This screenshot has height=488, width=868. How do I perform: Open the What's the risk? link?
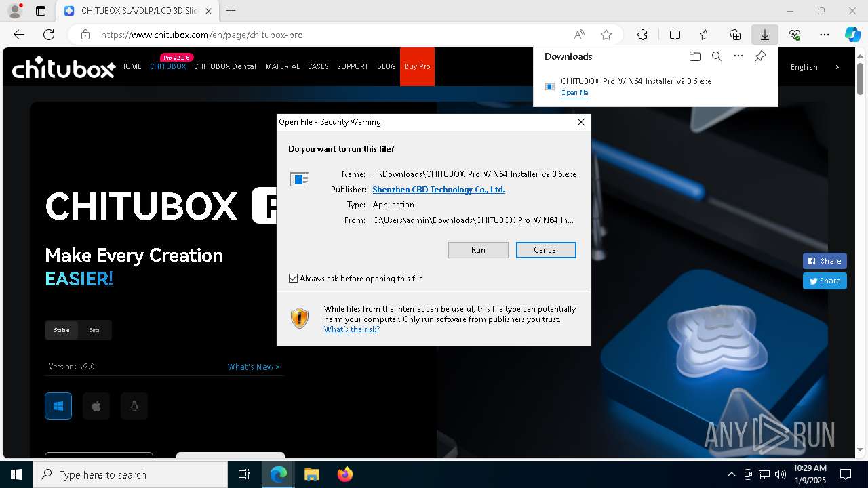[352, 329]
